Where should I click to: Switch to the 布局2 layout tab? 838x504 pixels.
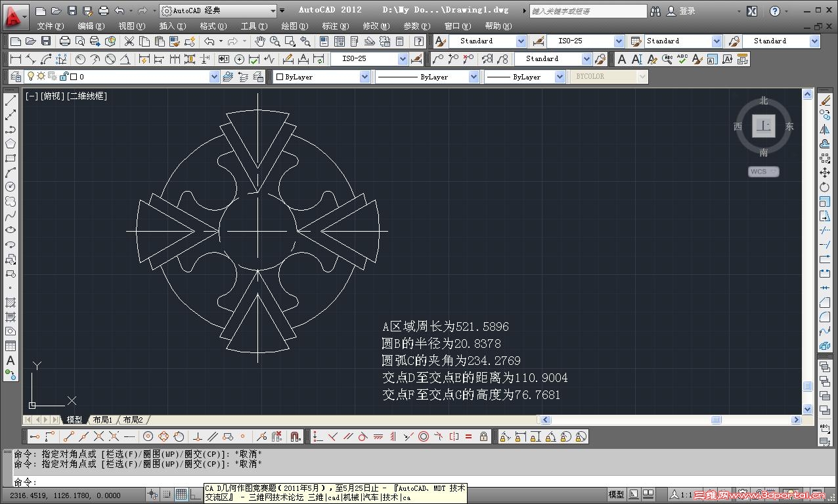click(132, 420)
